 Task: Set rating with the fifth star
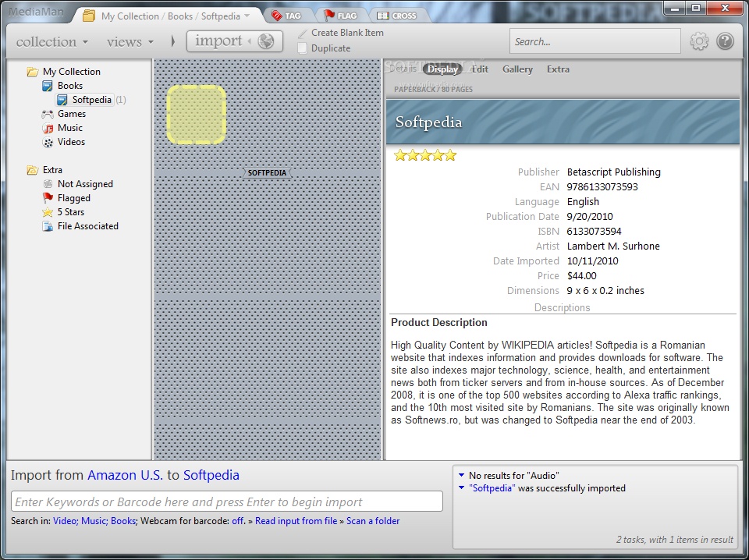[450, 155]
